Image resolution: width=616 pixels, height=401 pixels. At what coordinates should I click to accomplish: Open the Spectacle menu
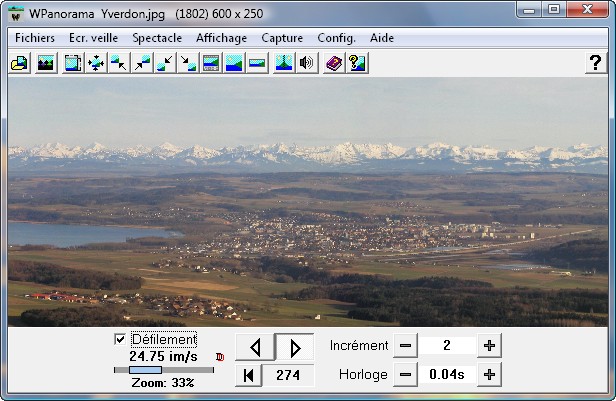[x=157, y=38]
